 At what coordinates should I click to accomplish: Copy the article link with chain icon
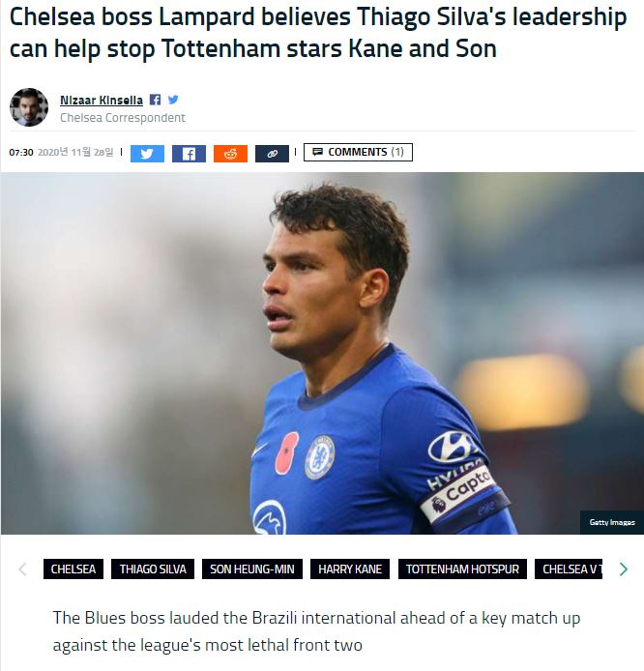click(x=272, y=153)
